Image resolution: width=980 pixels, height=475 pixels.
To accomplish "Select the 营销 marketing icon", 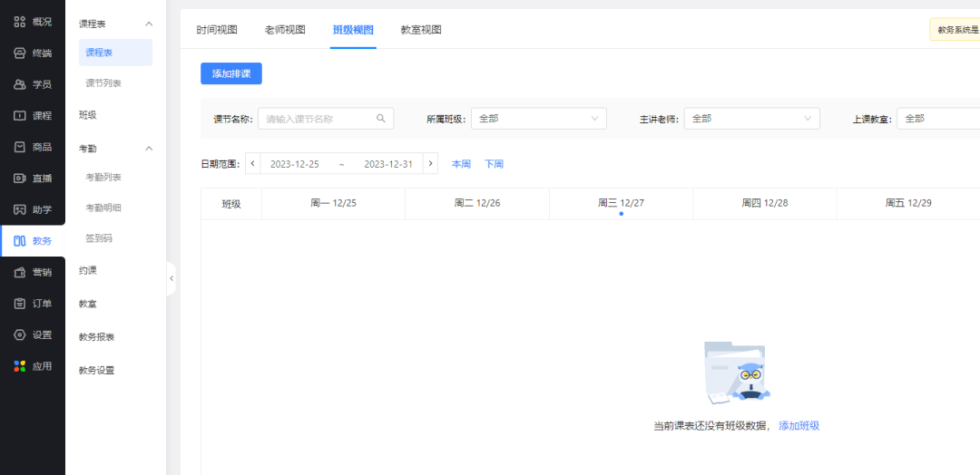I will pos(19,272).
